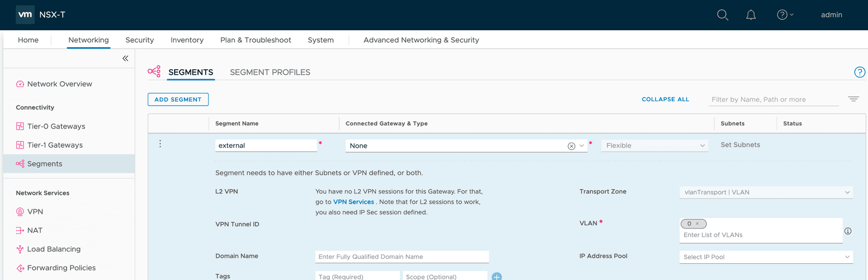Open the Flexible type dropdown

(654, 146)
